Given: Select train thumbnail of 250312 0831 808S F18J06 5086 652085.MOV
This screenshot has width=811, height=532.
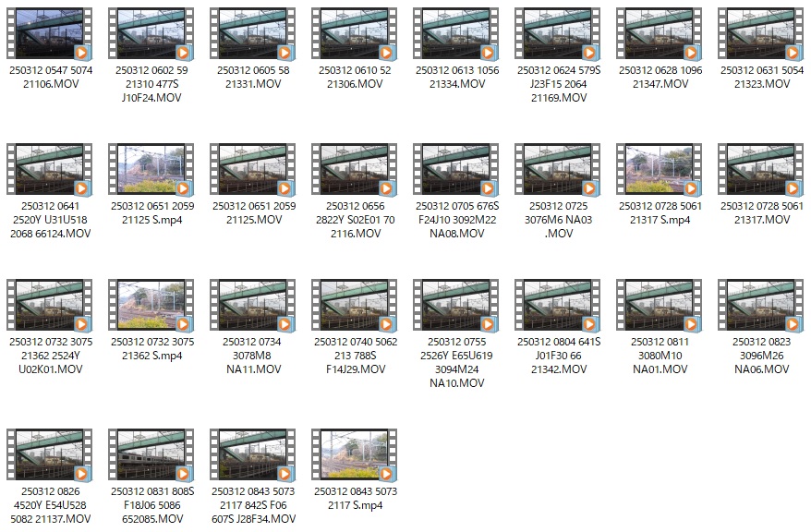Looking at the screenshot, I should [x=151, y=454].
